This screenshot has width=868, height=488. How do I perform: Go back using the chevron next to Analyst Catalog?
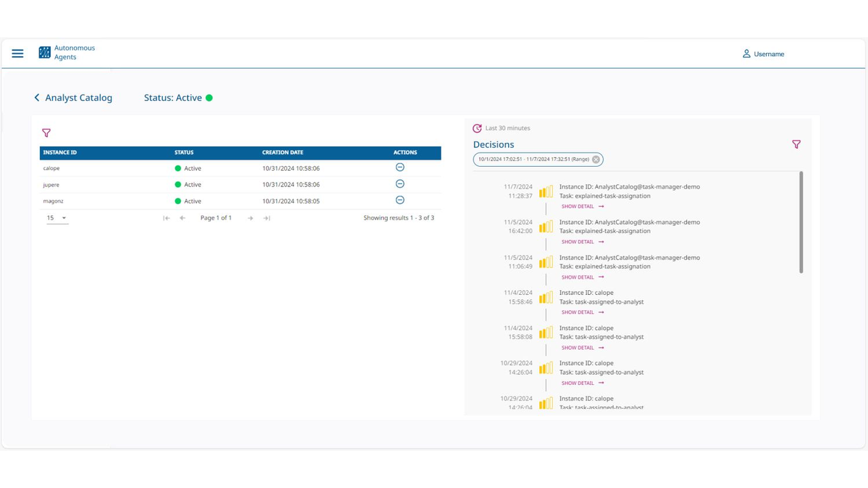pyautogui.click(x=37, y=98)
